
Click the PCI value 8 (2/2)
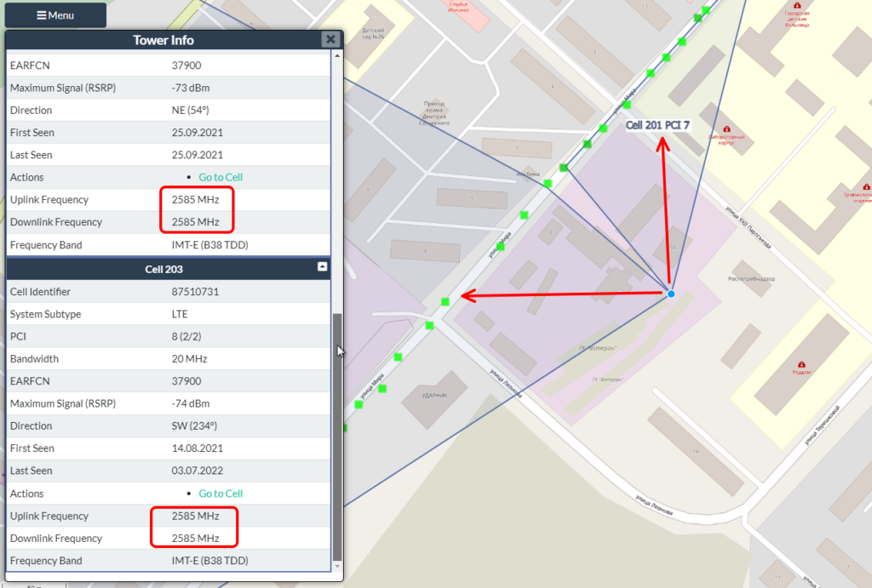[186, 336]
